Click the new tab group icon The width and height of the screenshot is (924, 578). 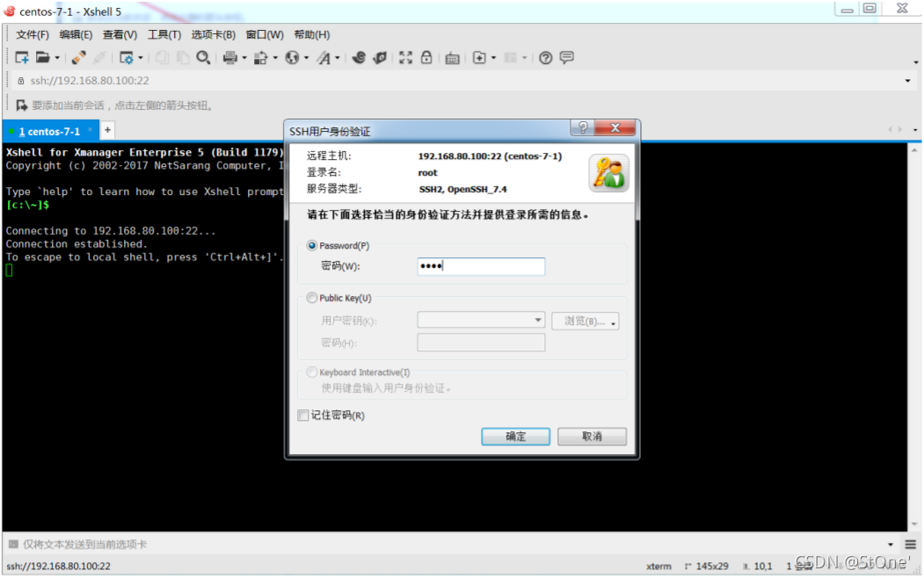(x=480, y=57)
